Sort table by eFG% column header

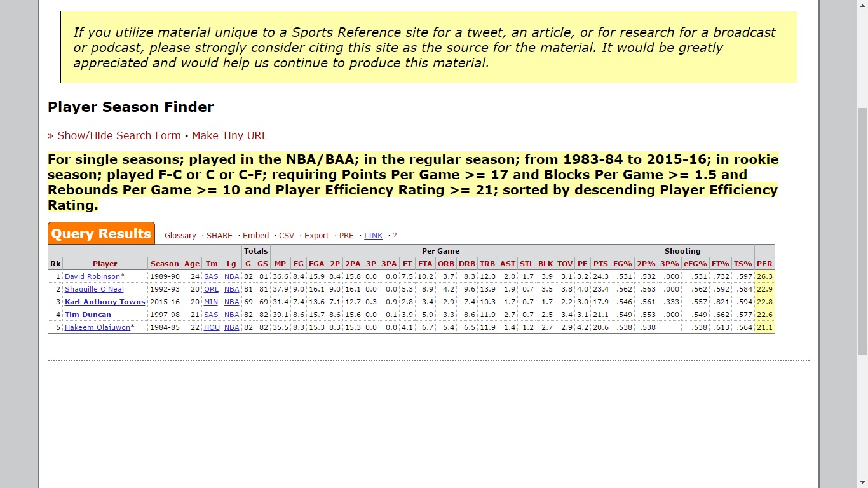point(695,264)
